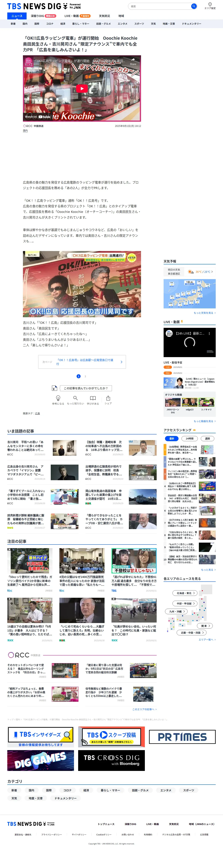223x868 pixels.
Task: Click the footer プライバシーポリシー link
Action: point(52,835)
